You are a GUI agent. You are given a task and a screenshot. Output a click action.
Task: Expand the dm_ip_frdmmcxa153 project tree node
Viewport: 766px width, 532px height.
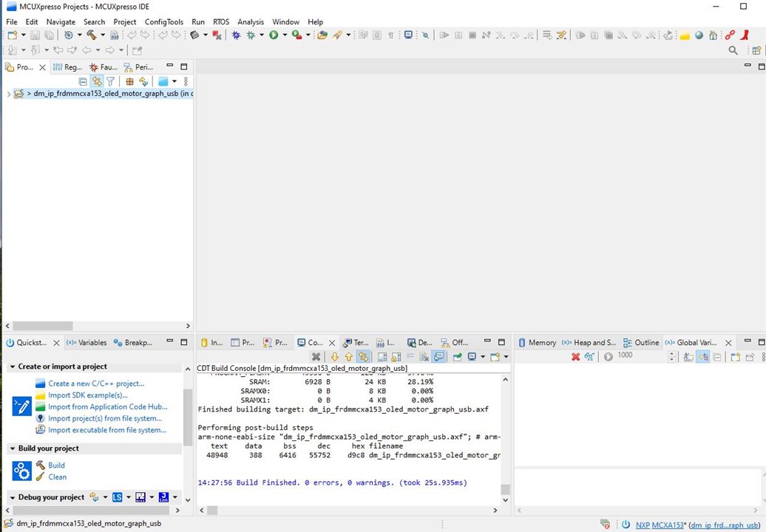[8, 94]
